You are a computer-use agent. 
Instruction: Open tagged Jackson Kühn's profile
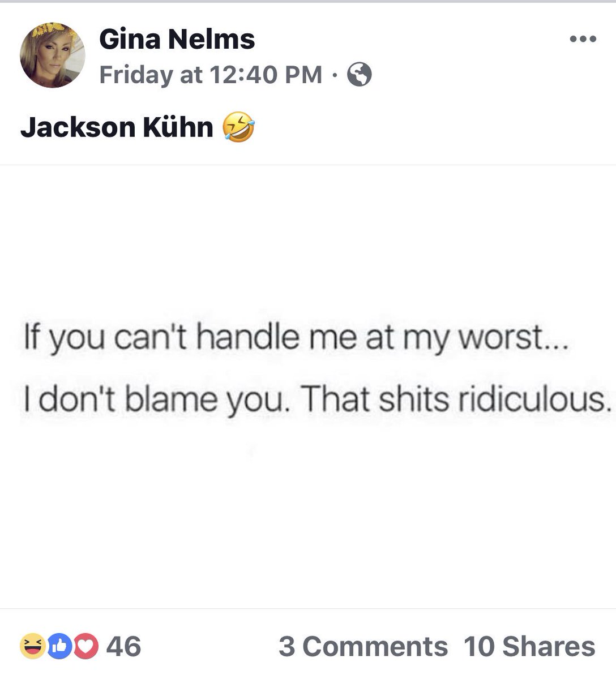[x=117, y=127]
